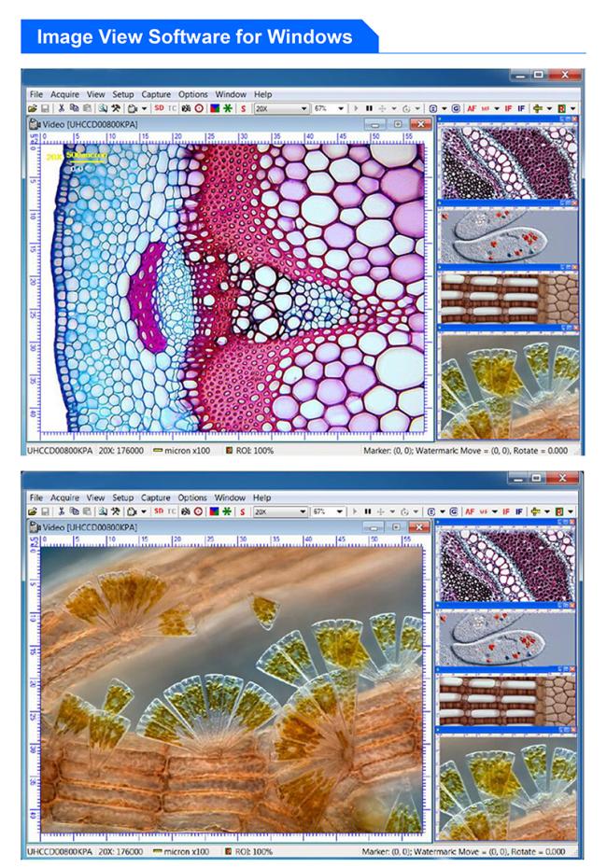
Task: Click the green asterisk icon in the top toolbar
Action: pyautogui.click(x=227, y=108)
